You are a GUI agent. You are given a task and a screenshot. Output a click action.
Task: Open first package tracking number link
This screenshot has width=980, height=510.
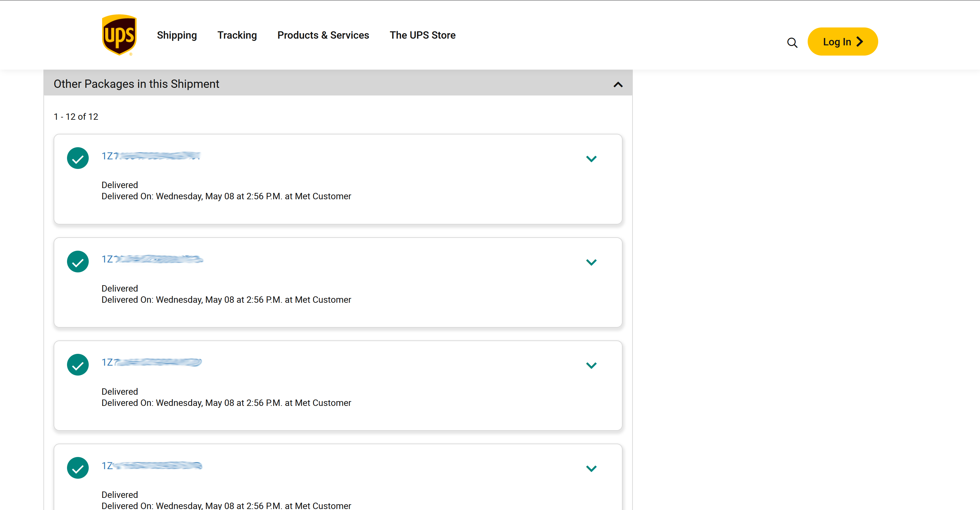pos(151,156)
